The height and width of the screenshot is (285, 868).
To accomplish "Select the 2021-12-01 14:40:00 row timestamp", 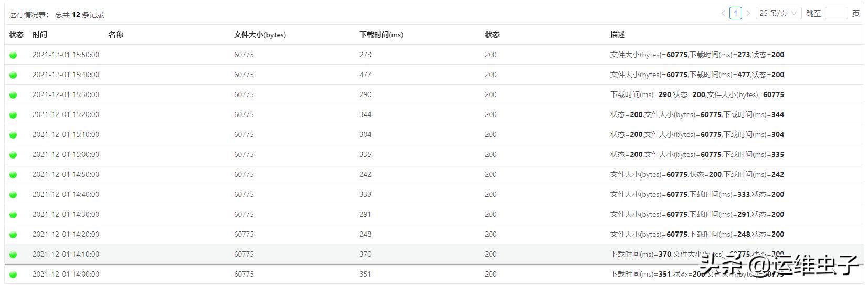I will tap(66, 194).
